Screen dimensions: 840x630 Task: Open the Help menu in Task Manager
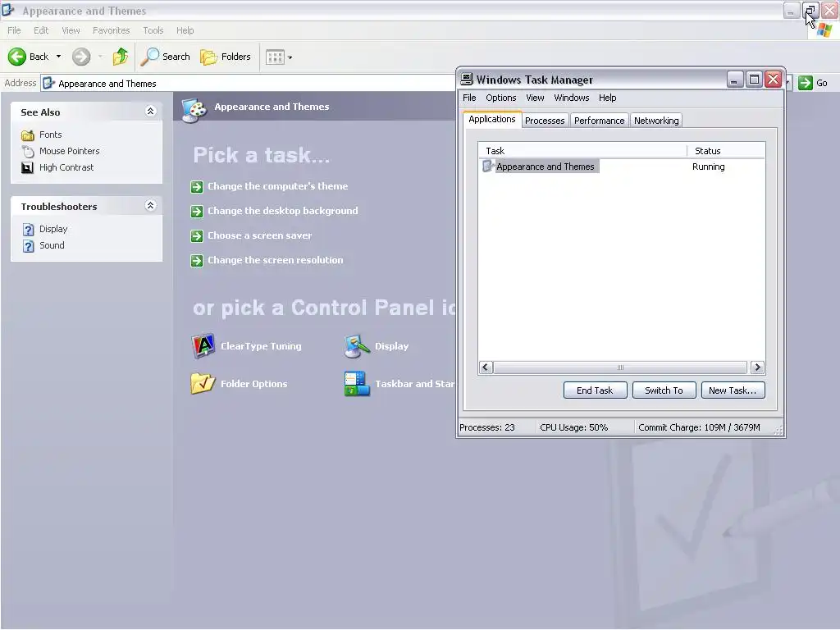[x=608, y=98]
